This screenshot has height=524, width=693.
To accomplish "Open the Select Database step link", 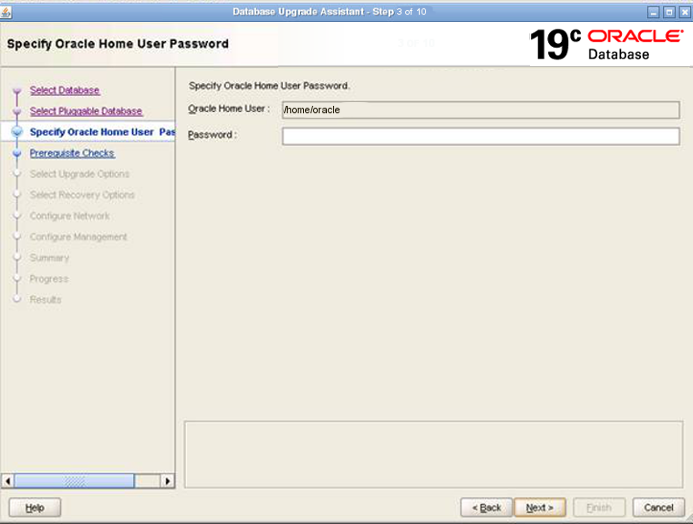I will click(x=64, y=90).
